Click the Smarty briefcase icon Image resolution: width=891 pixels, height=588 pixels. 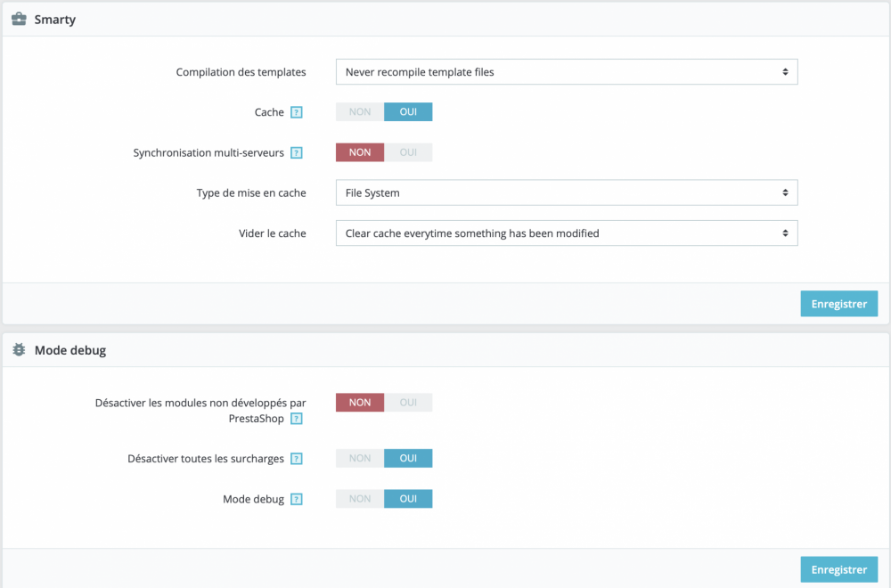click(x=19, y=19)
